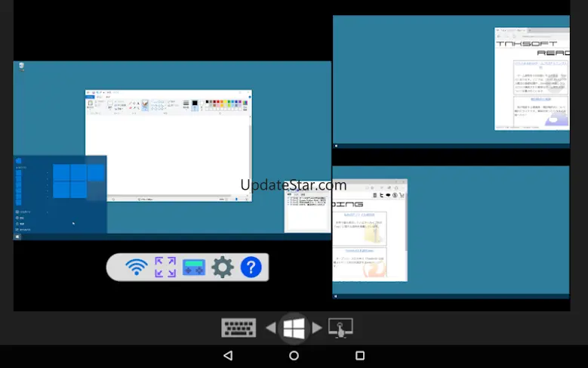Show the on-screen keyboard

[239, 328]
